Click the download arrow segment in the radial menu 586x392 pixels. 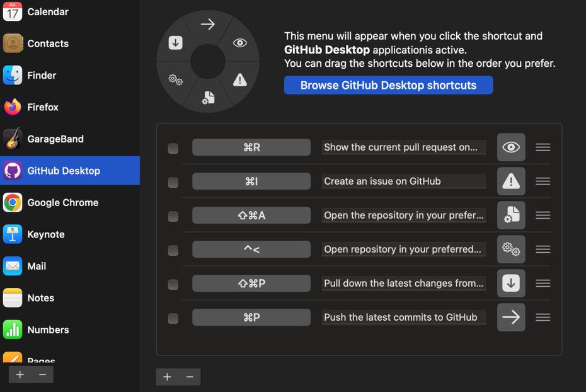click(175, 43)
